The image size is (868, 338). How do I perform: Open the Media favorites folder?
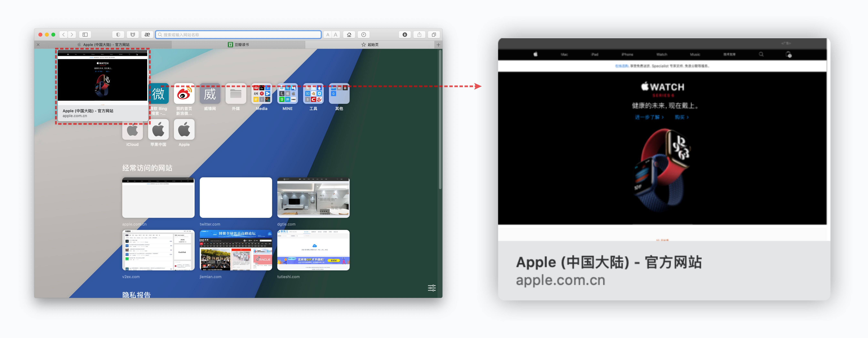pos(261,93)
